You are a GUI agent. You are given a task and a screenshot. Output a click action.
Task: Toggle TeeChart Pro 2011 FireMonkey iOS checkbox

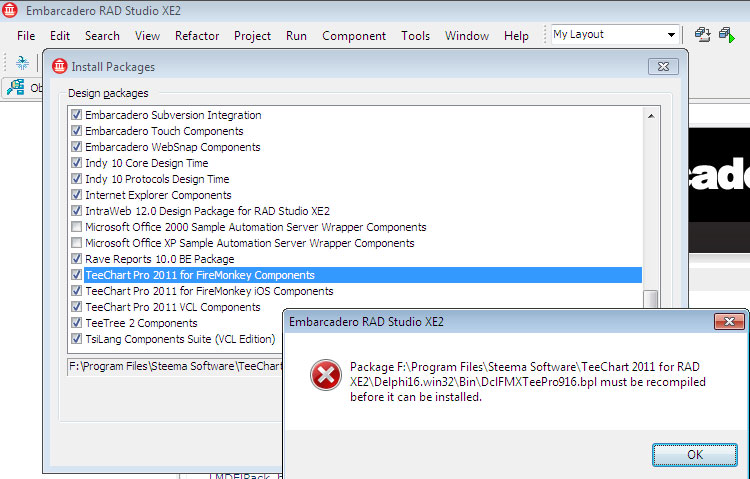(76, 290)
